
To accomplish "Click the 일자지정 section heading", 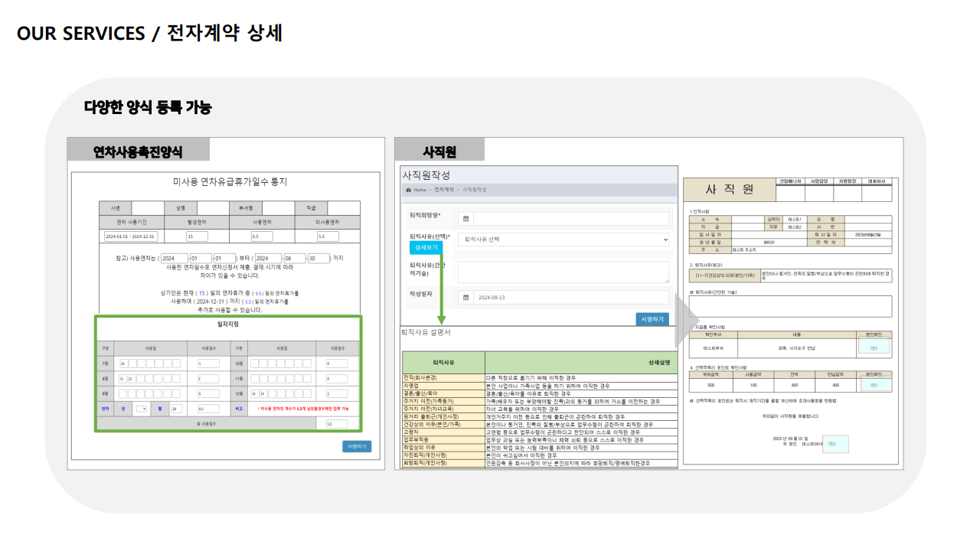I will [x=228, y=324].
